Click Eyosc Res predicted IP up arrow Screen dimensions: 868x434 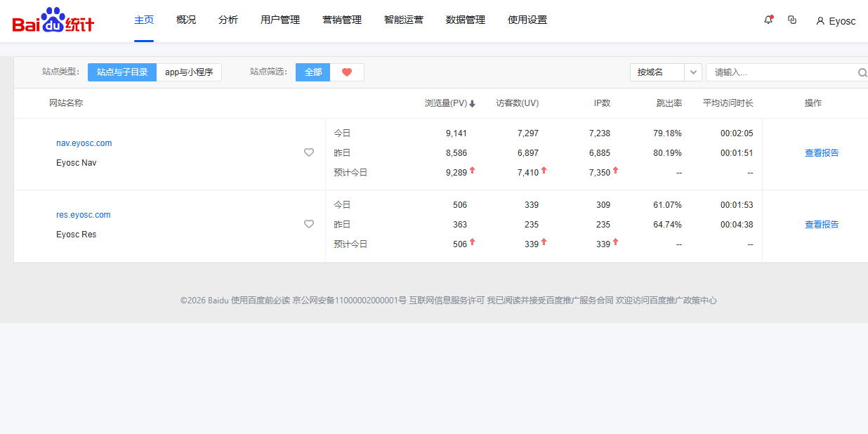(616, 242)
